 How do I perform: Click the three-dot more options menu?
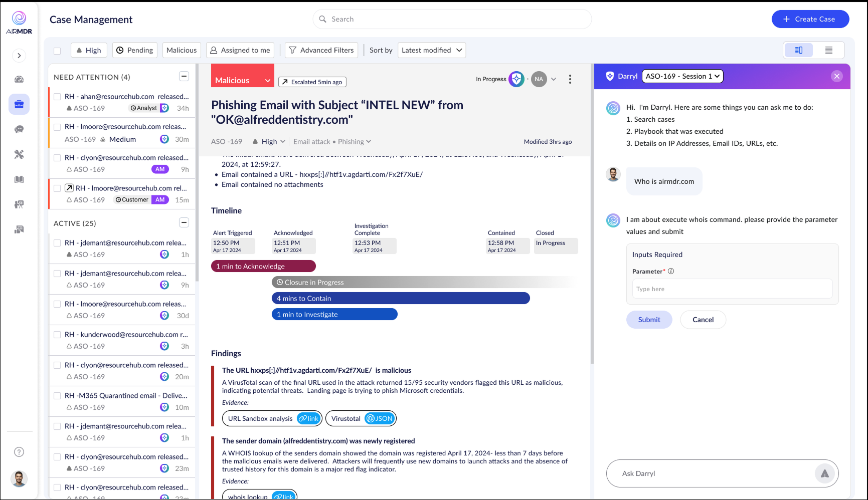click(570, 79)
